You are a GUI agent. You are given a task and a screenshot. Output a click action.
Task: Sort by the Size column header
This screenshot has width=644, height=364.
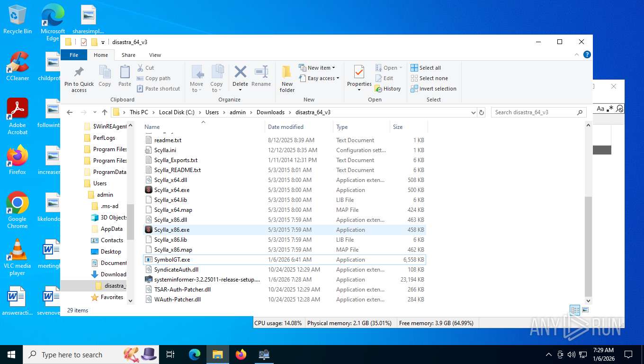coord(409,127)
